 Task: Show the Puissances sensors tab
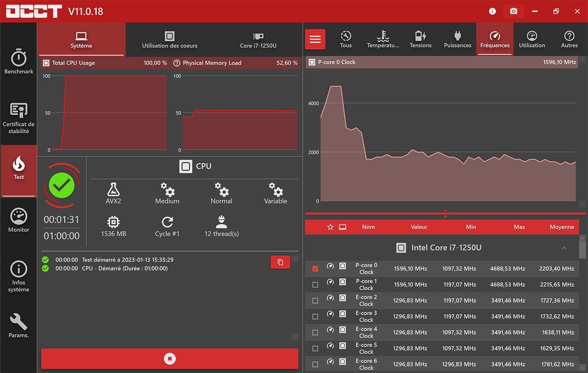[x=458, y=40]
